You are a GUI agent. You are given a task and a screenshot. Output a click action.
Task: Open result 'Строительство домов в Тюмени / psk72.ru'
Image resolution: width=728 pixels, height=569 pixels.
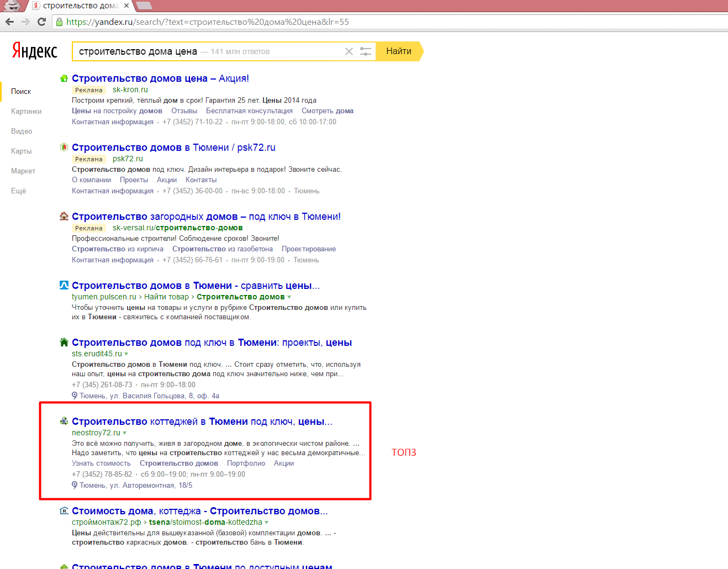173,147
